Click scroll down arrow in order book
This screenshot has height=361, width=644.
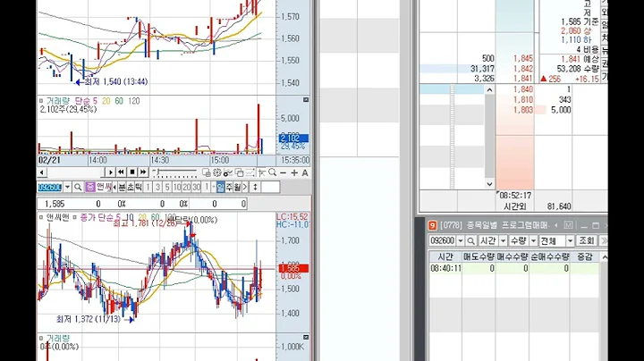click(x=489, y=184)
